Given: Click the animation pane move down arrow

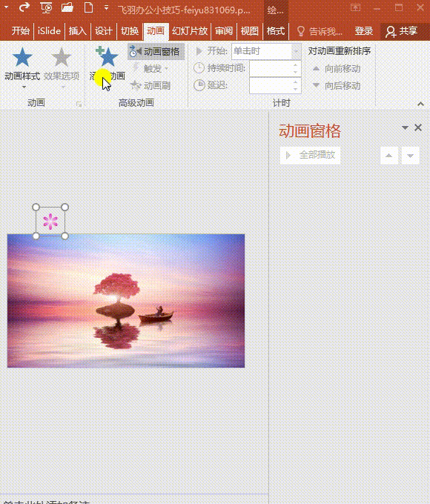Looking at the screenshot, I should (x=411, y=156).
